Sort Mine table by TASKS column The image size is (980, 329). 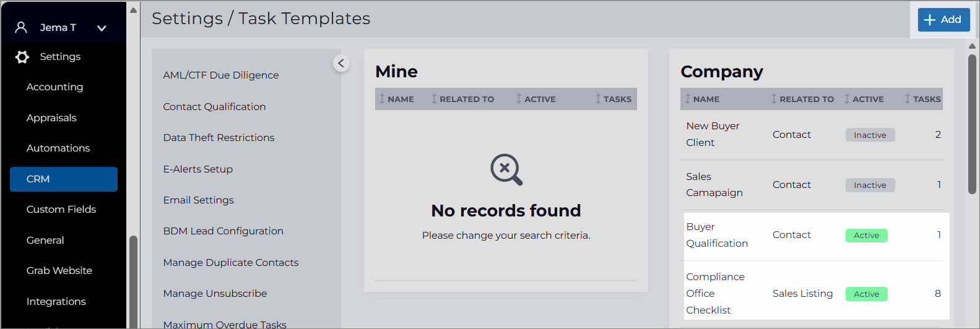(x=613, y=99)
